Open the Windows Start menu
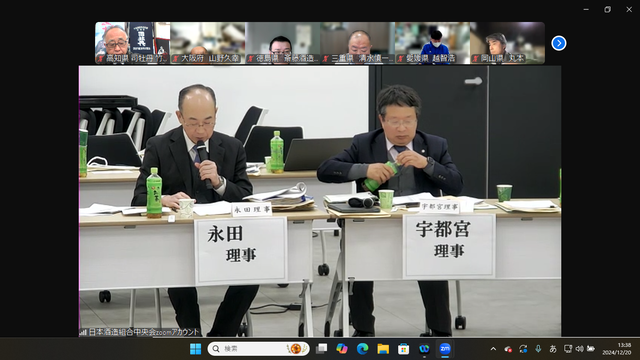Viewport: 640px width, 360px height. [196, 349]
